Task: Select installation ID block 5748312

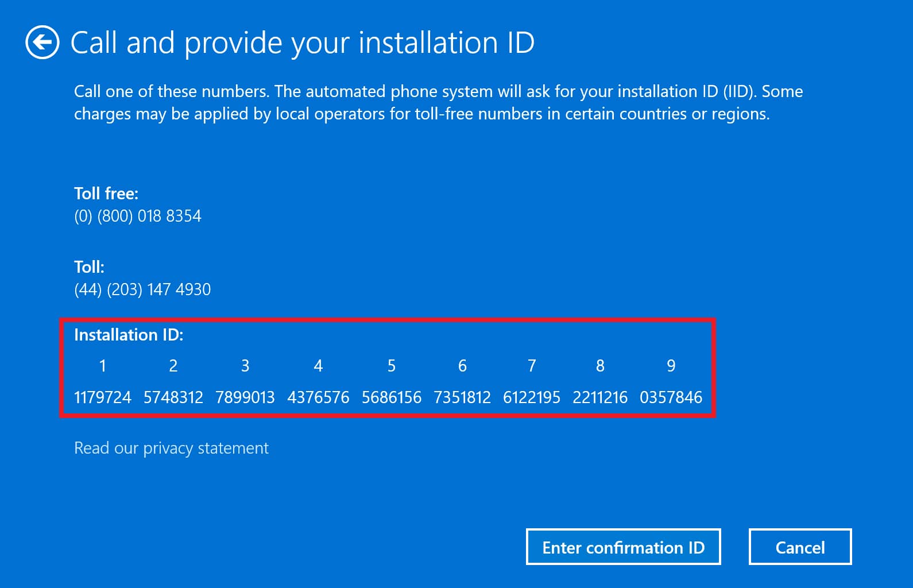Action: [173, 397]
